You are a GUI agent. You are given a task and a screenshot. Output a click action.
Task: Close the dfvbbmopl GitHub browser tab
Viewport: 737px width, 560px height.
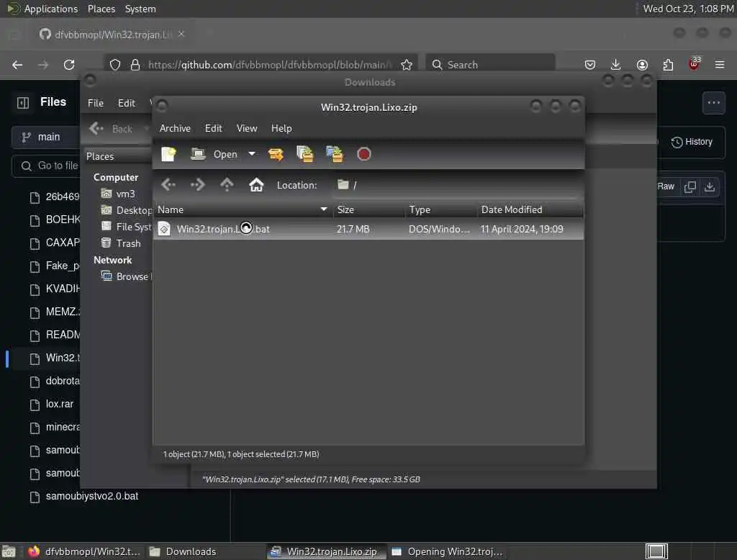point(181,34)
